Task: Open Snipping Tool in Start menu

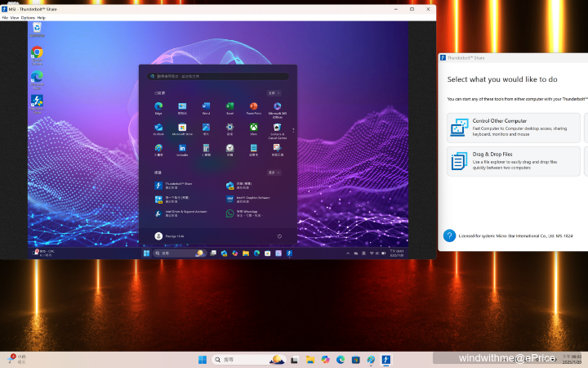Action: [278, 150]
